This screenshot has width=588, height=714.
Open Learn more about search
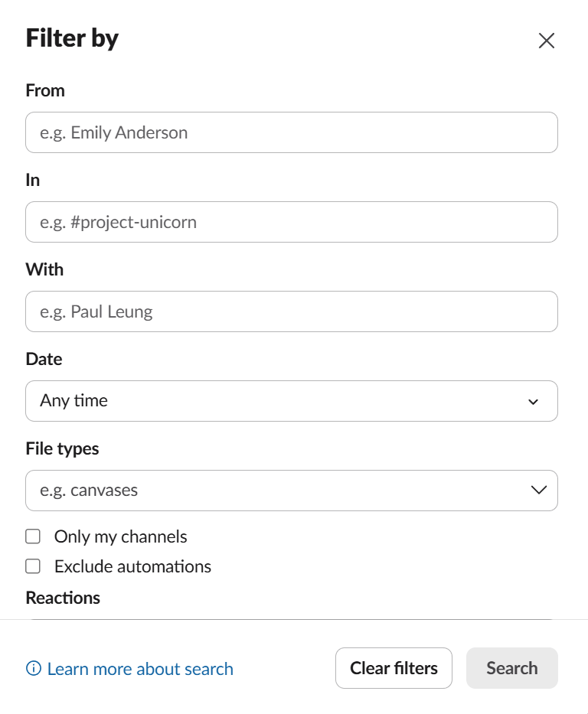coord(141,668)
